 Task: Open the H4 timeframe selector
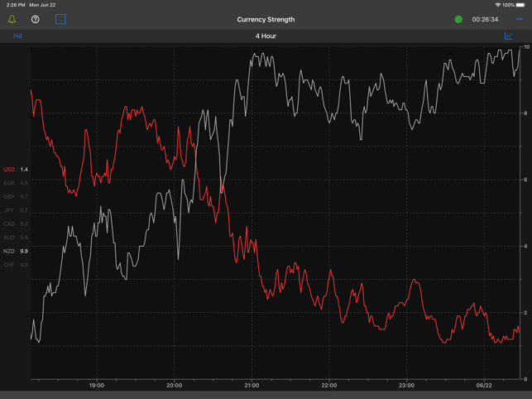17,36
